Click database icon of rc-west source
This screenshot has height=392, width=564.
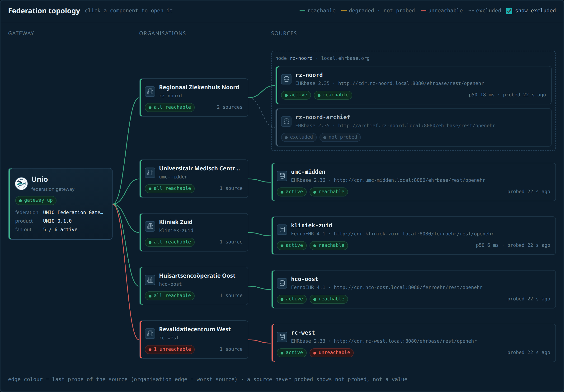[x=282, y=337]
